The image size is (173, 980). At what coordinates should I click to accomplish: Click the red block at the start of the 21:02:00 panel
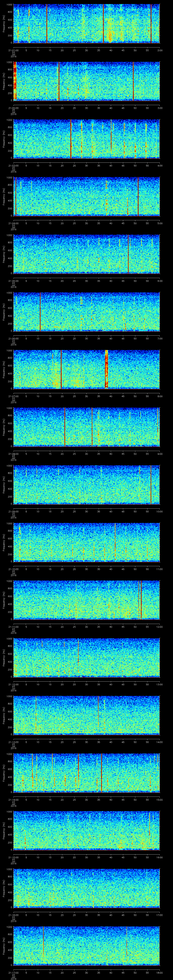[15, 81]
